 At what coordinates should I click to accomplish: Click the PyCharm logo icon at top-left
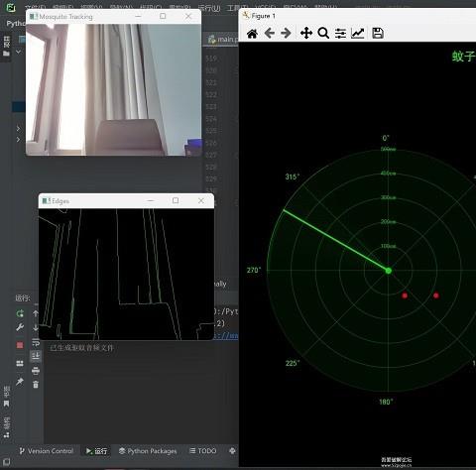click(11, 7)
